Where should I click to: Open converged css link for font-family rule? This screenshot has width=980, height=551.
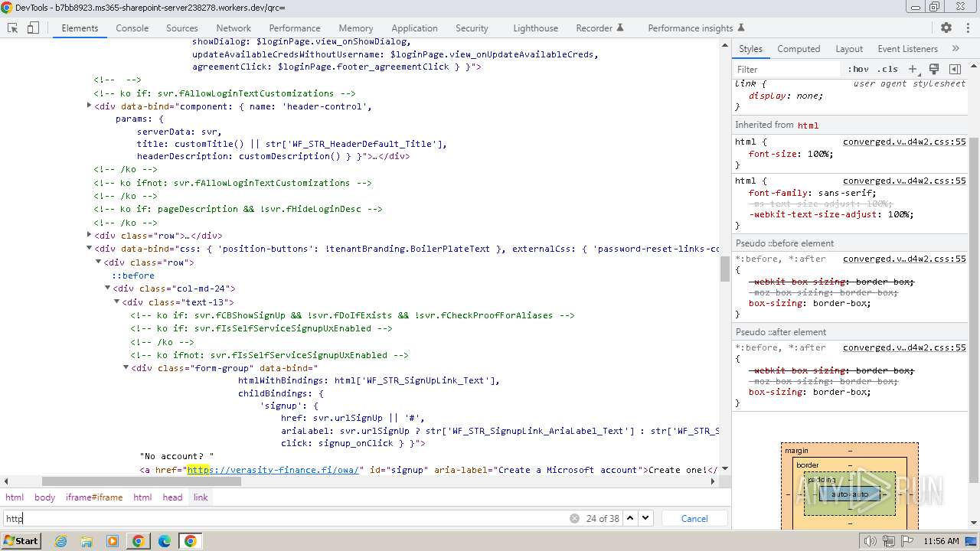(x=904, y=181)
